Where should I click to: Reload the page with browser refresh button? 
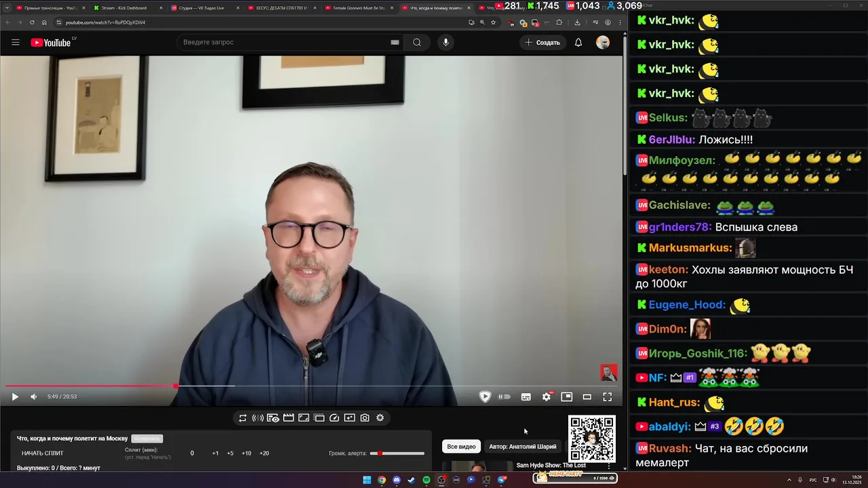32,22
